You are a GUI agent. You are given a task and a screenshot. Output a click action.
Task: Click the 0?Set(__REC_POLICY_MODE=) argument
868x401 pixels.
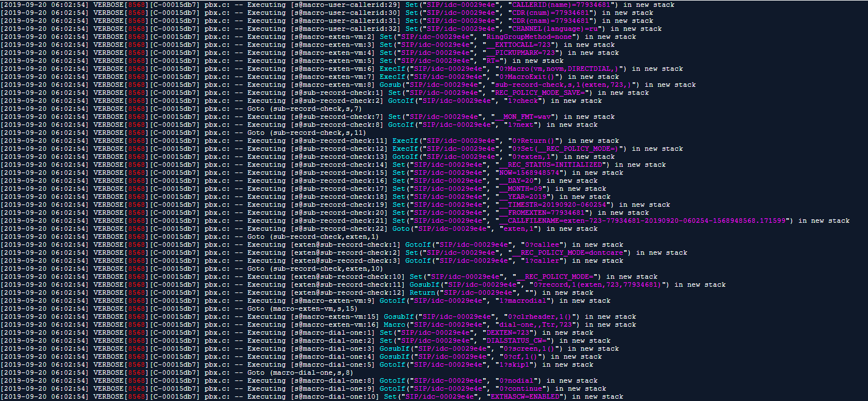click(567, 149)
